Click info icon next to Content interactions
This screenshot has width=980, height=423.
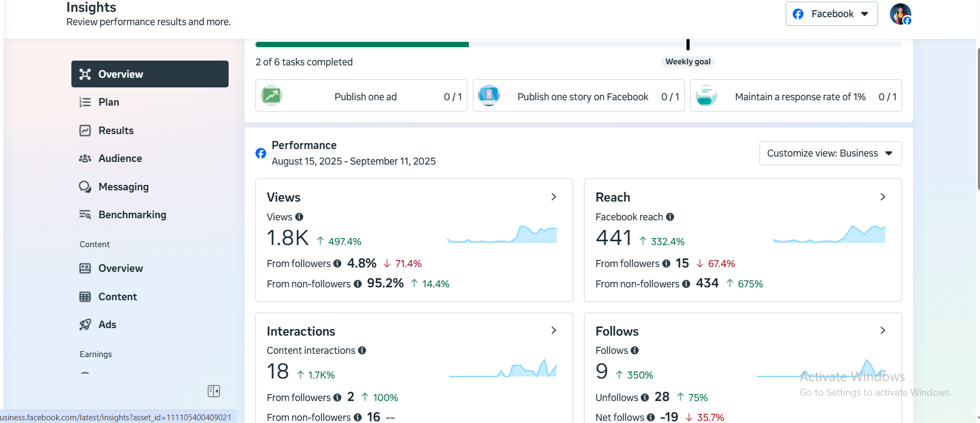362,351
